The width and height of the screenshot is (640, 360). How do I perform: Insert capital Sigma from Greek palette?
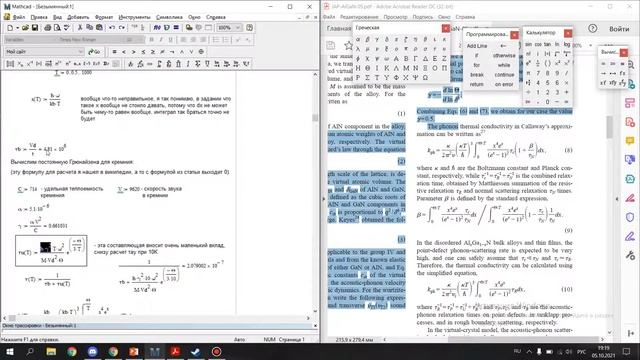click(367, 78)
